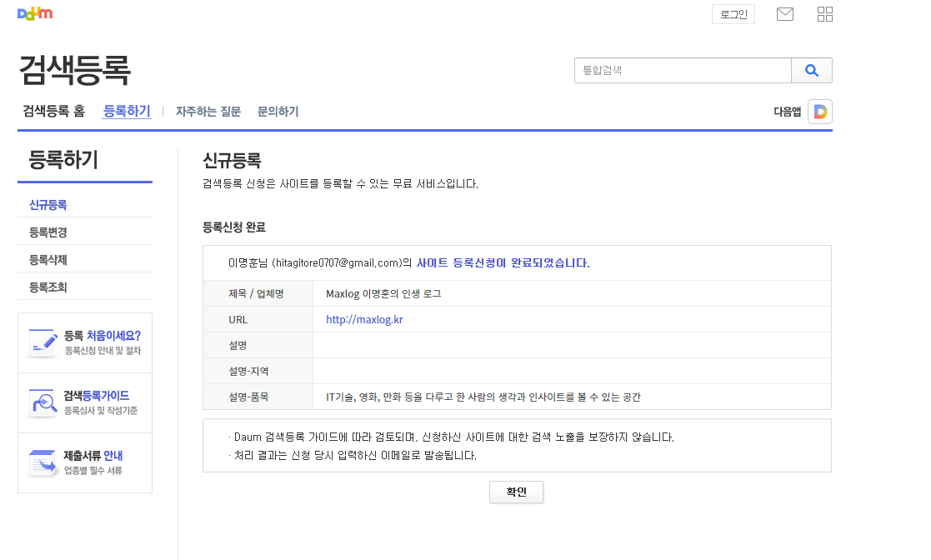Click the URL row label

tap(238, 319)
